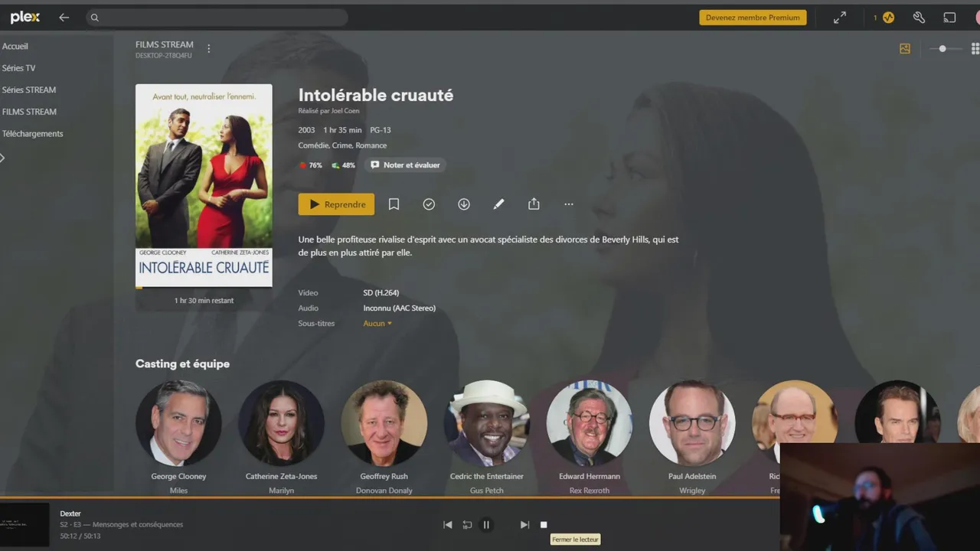980x551 pixels.
Task: Click Catherine Zeta-Jones cast photo
Action: pos(281,423)
